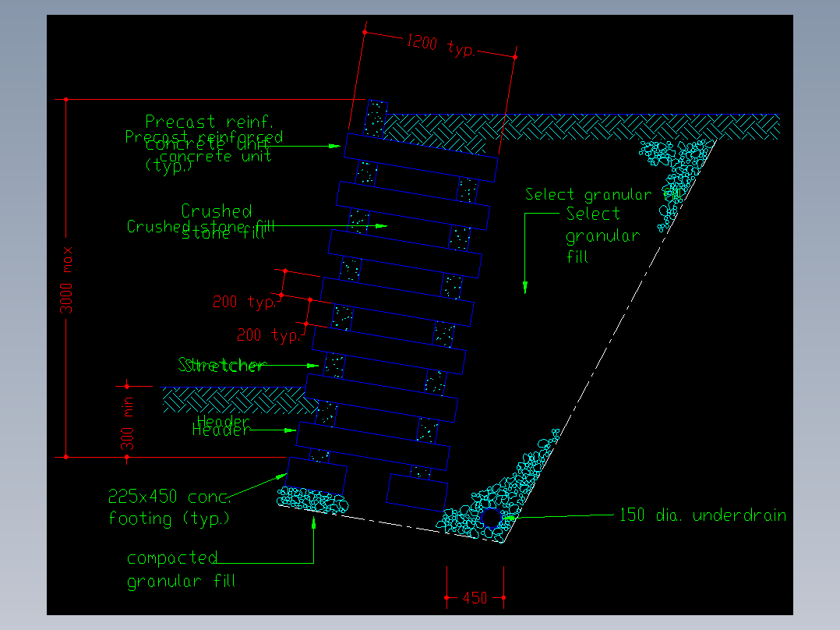840x630 pixels.
Task: Select the '300 min' dimension label
Action: click(127, 423)
